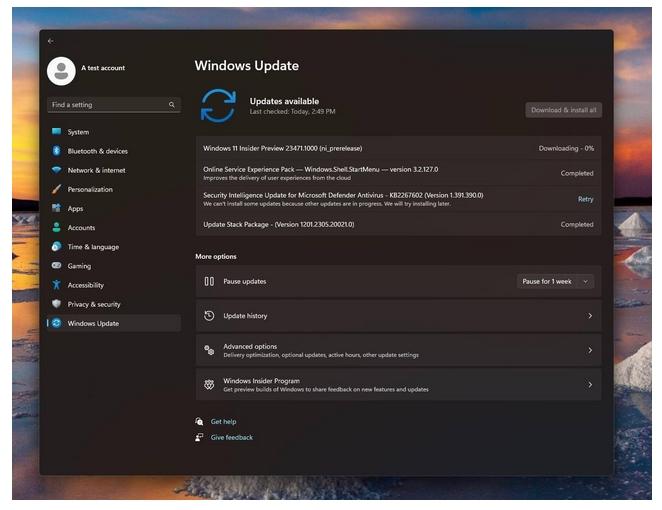Image resolution: width=662 pixels, height=510 pixels.
Task: Select Personalization in the sidebar
Action: [90, 189]
